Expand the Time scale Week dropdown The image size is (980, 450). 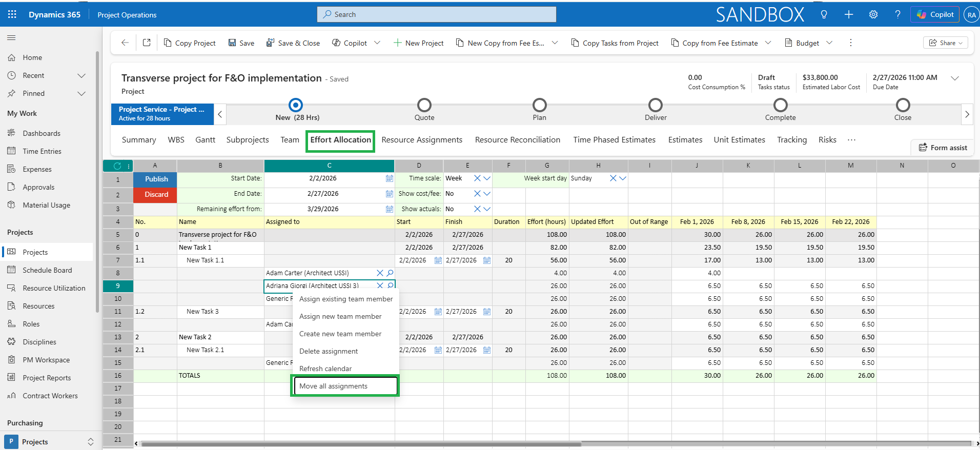[x=487, y=178]
